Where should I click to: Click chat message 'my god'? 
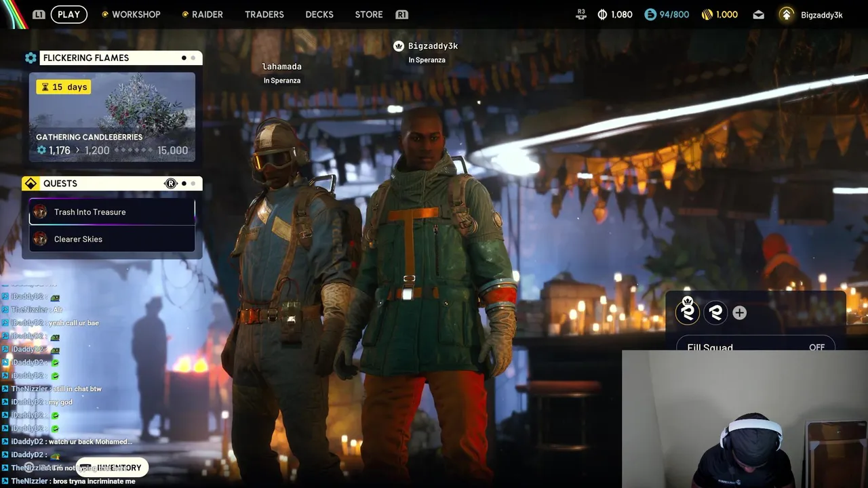click(x=60, y=403)
